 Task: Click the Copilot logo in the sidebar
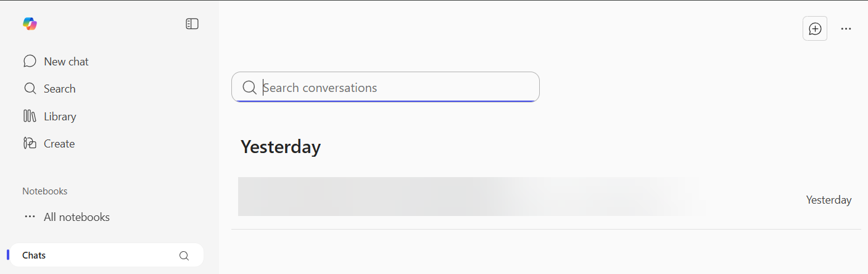point(30,24)
